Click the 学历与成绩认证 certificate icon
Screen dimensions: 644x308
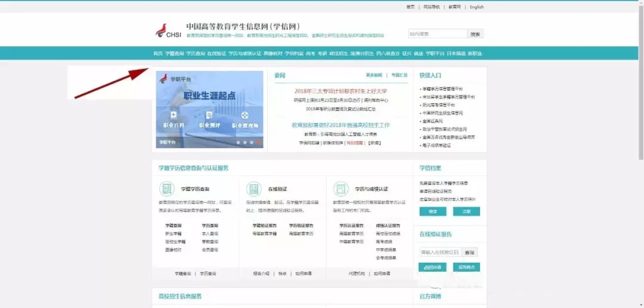tap(341, 189)
